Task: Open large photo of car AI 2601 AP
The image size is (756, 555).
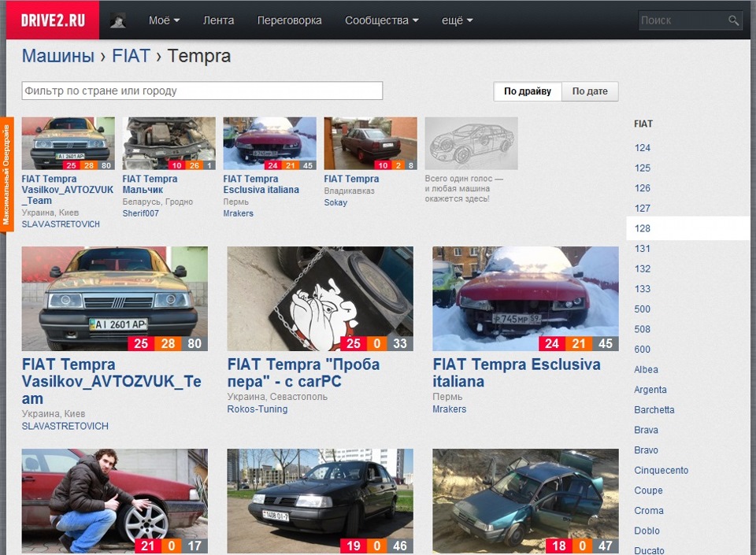Action: click(x=115, y=298)
